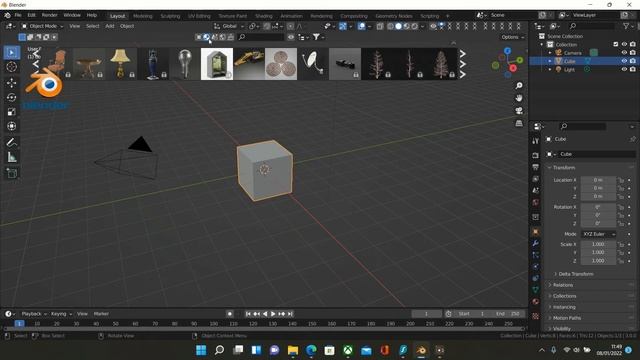The height and width of the screenshot is (360, 640).
Task: Open the Xbox app in the taskbar
Action: pyautogui.click(x=348, y=350)
